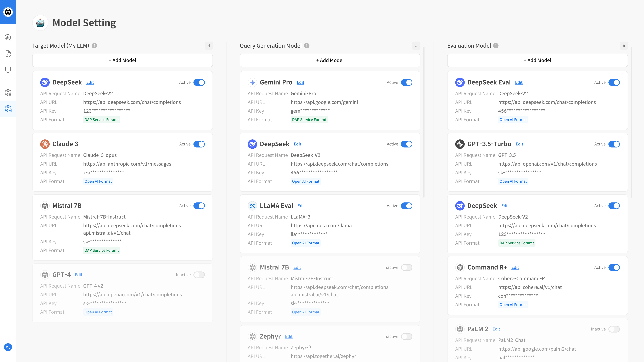The height and width of the screenshot is (362, 644).
Task: Click the Target Model count badge 4
Action: [x=209, y=45]
